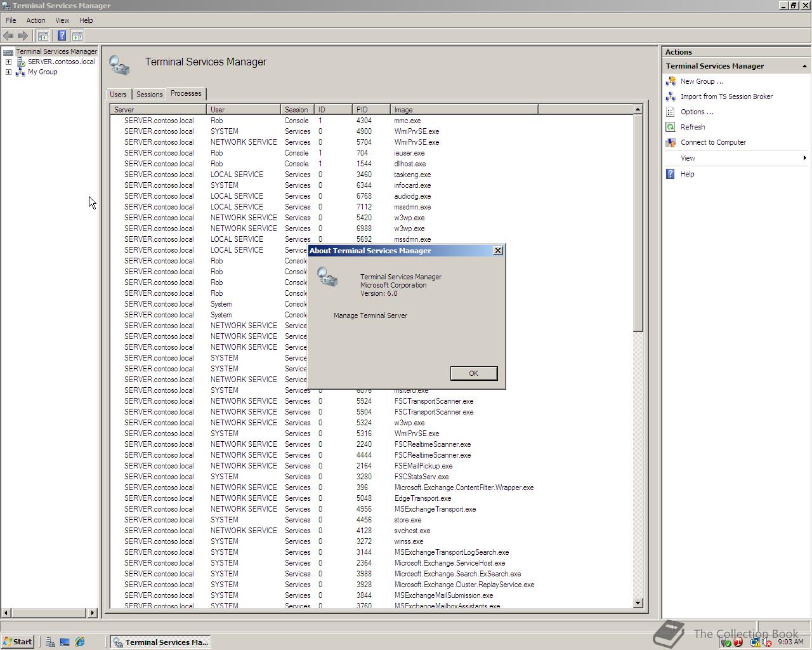The height and width of the screenshot is (650, 812).
Task: Click the Connect to Computer action icon
Action: tap(671, 142)
